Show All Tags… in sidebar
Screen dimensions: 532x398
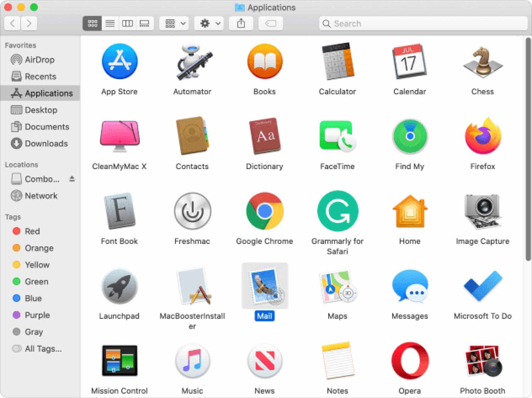tap(40, 349)
